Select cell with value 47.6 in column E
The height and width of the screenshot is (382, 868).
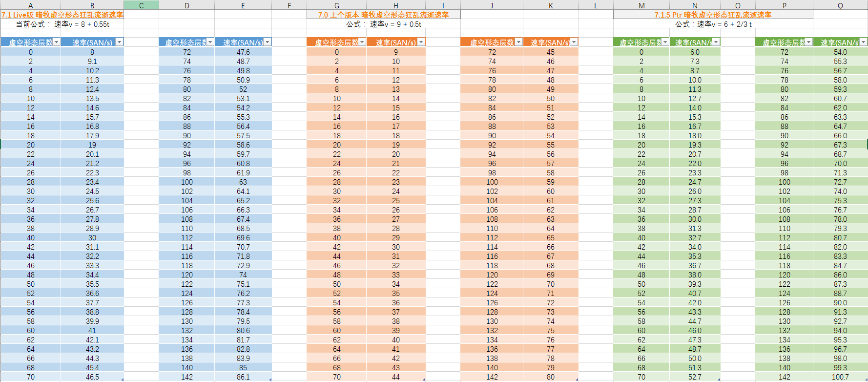pyautogui.click(x=243, y=52)
